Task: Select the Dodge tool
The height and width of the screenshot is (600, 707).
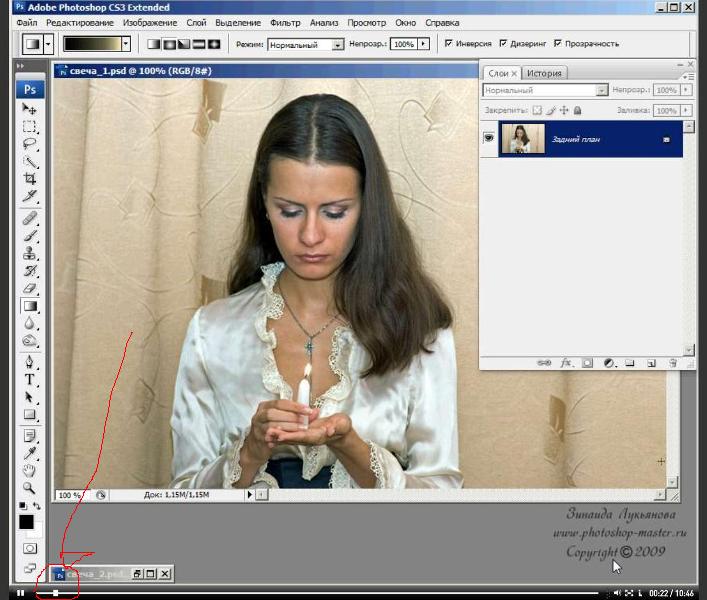Action: (29, 341)
